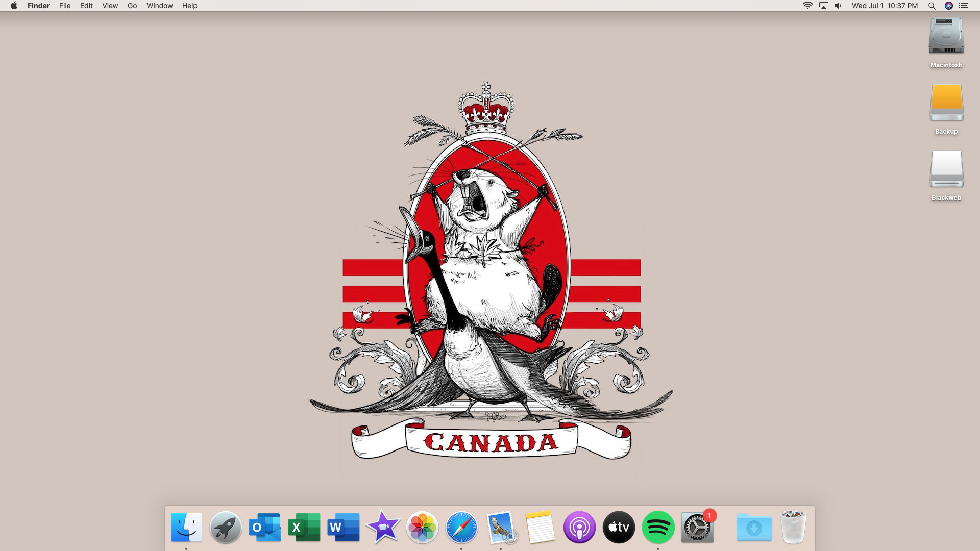Open the Photos app
This screenshot has height=551, width=980.
pyautogui.click(x=422, y=527)
